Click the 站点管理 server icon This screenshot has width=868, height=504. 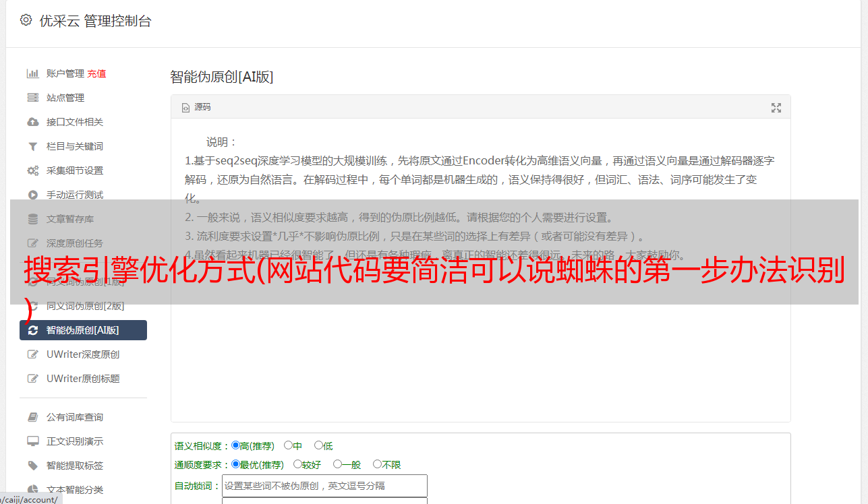(x=32, y=98)
